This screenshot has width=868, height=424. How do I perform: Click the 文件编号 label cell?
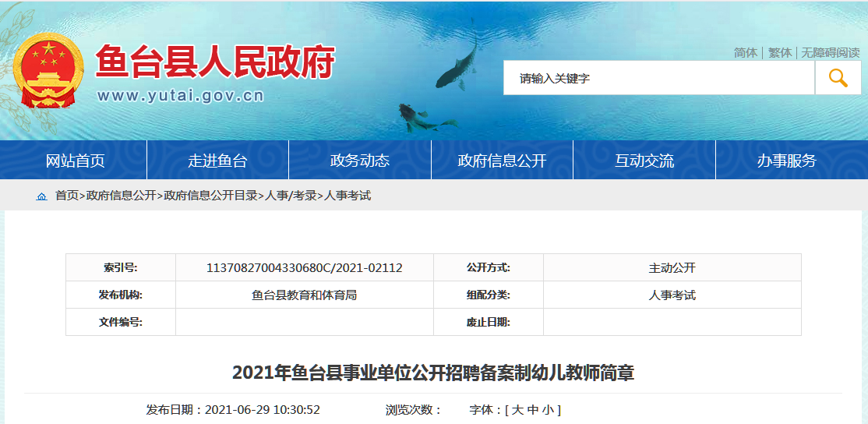coord(121,322)
